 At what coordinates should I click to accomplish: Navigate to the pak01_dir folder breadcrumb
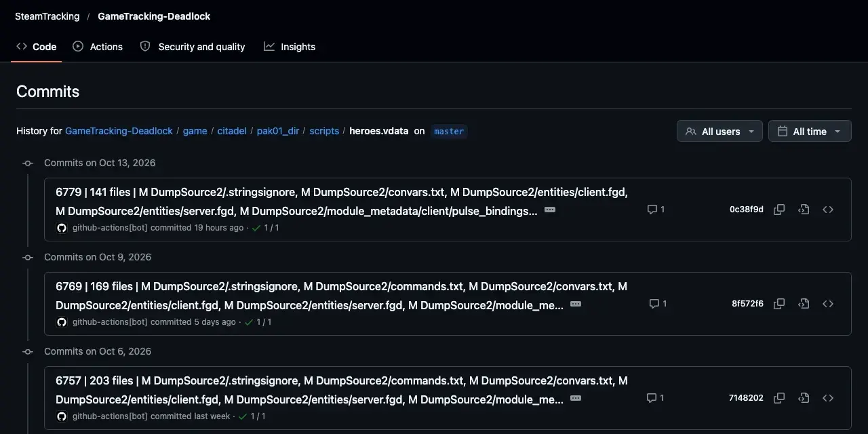[x=278, y=131]
